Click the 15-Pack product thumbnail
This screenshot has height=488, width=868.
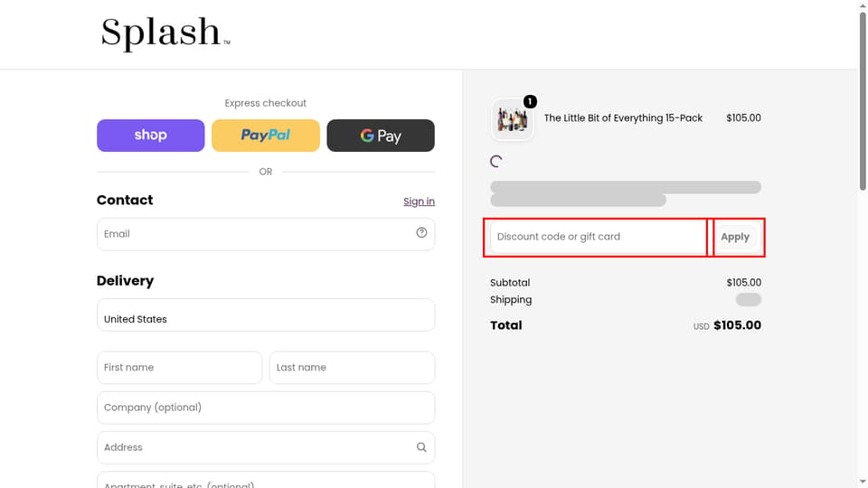click(x=512, y=119)
